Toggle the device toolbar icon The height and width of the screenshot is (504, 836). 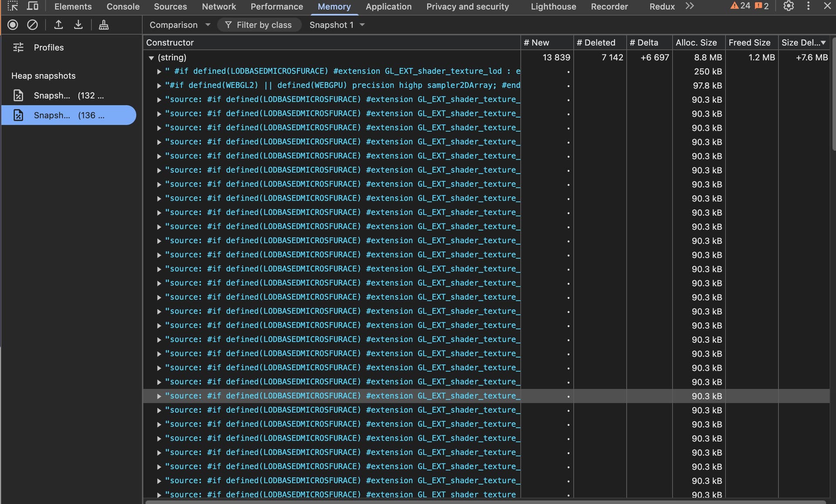(33, 6)
